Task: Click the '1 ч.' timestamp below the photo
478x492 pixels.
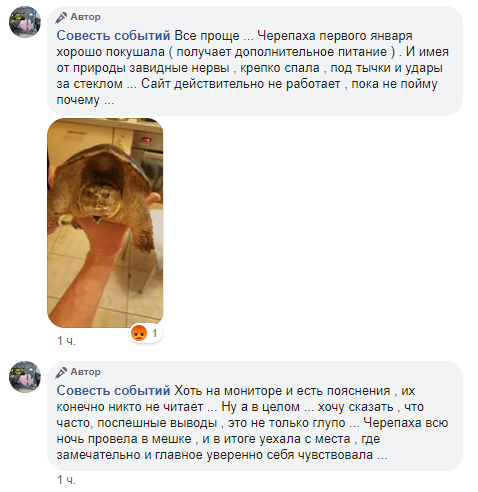Action: 66,341
